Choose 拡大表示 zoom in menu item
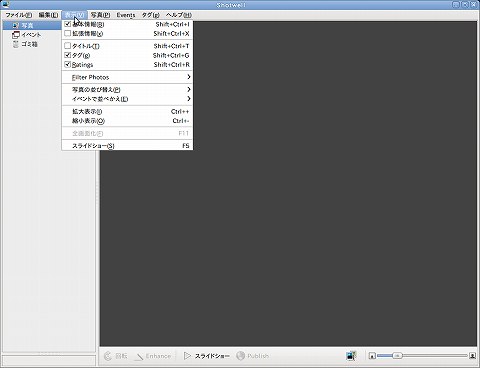The height and width of the screenshot is (368, 480). pyautogui.click(x=127, y=111)
